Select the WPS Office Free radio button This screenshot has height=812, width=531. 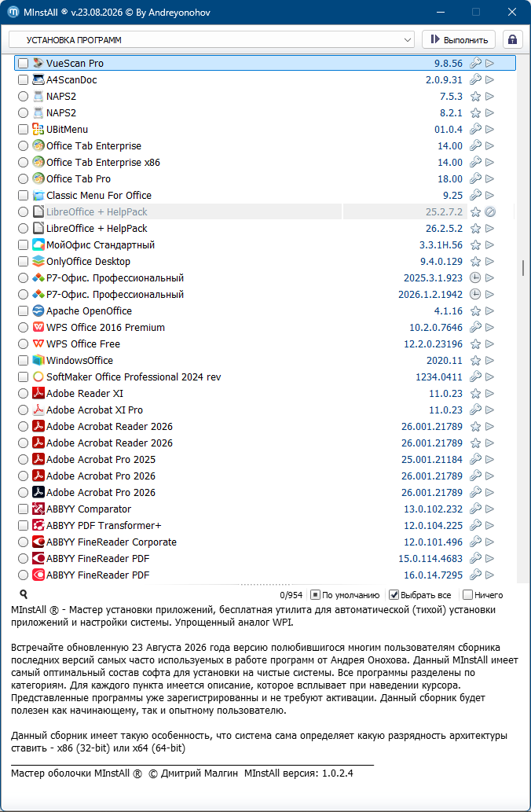pyautogui.click(x=23, y=344)
